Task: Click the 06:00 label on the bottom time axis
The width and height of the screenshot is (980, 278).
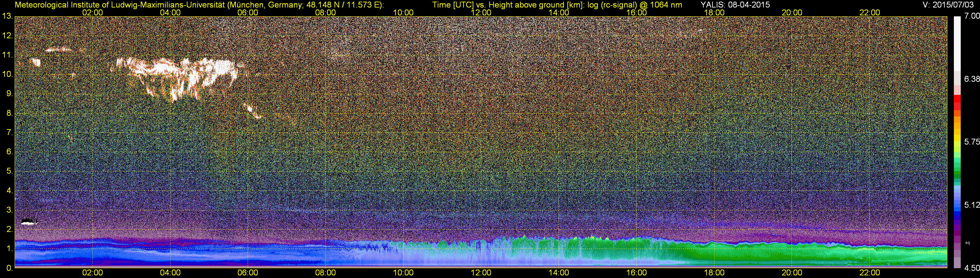Action: coord(248,273)
